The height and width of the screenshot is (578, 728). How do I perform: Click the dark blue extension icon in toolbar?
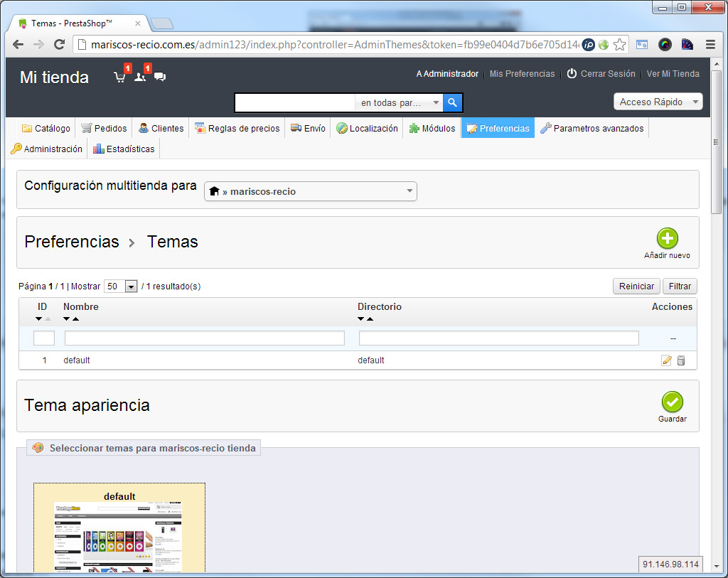[687, 45]
